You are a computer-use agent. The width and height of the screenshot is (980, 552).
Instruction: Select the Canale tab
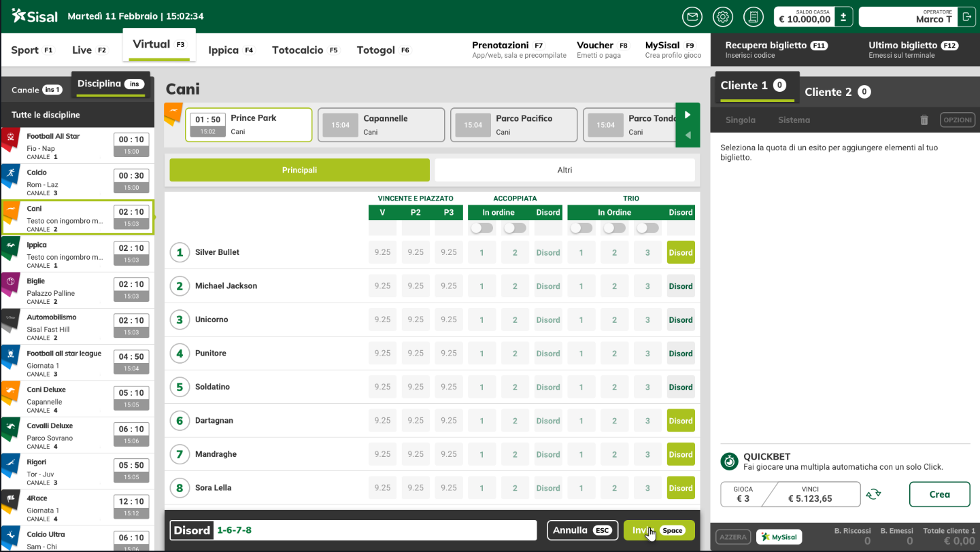(37, 90)
